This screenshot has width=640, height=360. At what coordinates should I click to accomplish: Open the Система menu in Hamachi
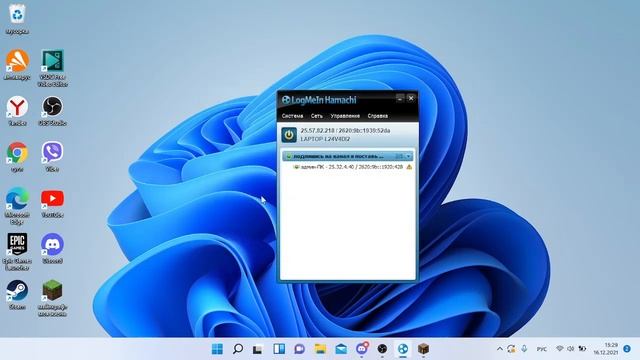click(x=292, y=116)
